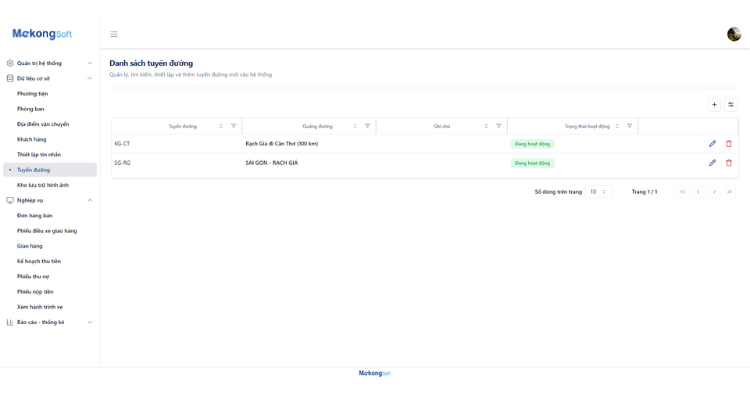Open filter for Quãng đường column
This screenshot has height=400, width=750.
pyautogui.click(x=367, y=126)
